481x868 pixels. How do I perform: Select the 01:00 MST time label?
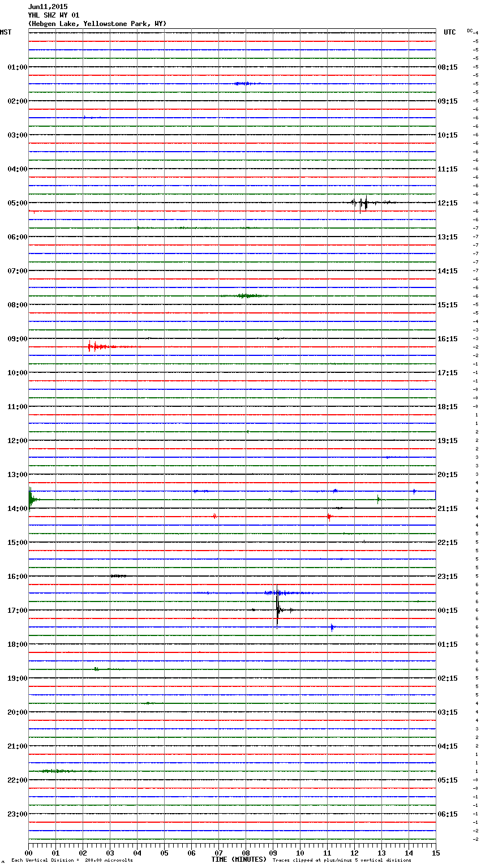click(x=18, y=67)
